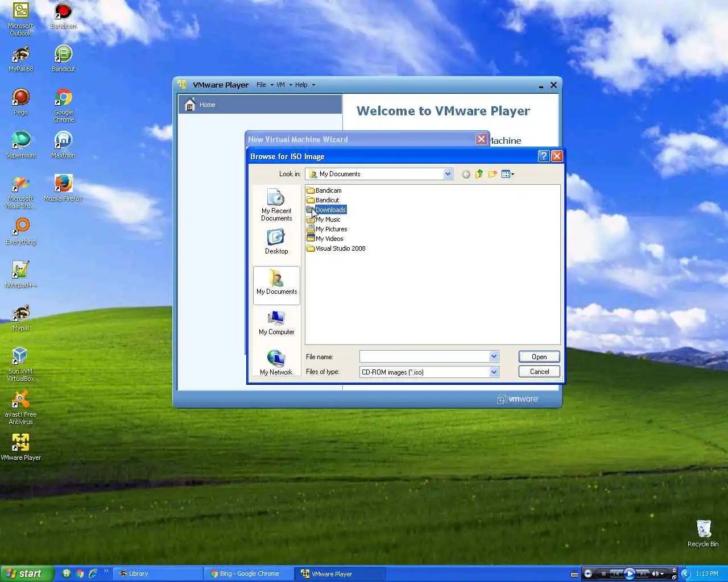
Task: Go to My Computer in places bar
Action: point(276,323)
